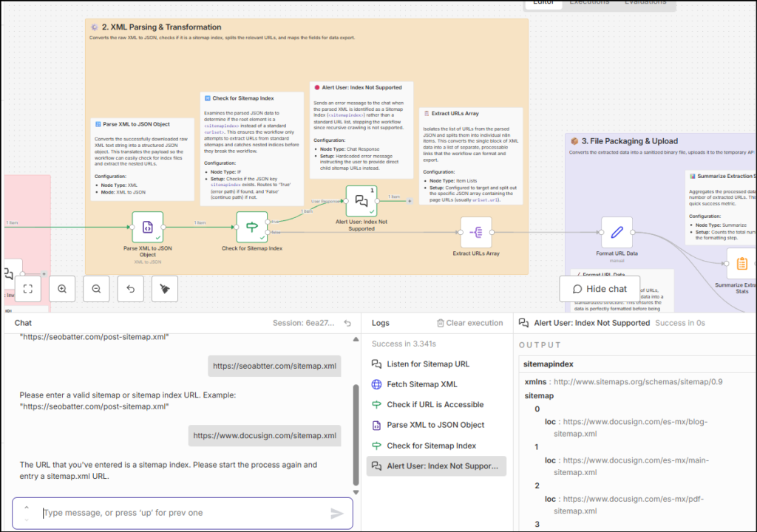
Task: Click the sent message docusign.com/sitemap.xml
Action: tap(265, 435)
